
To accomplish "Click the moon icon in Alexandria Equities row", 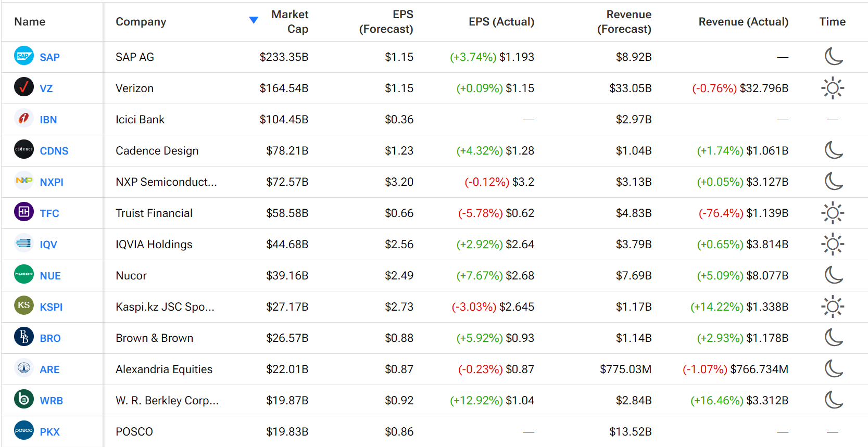I will [x=833, y=368].
